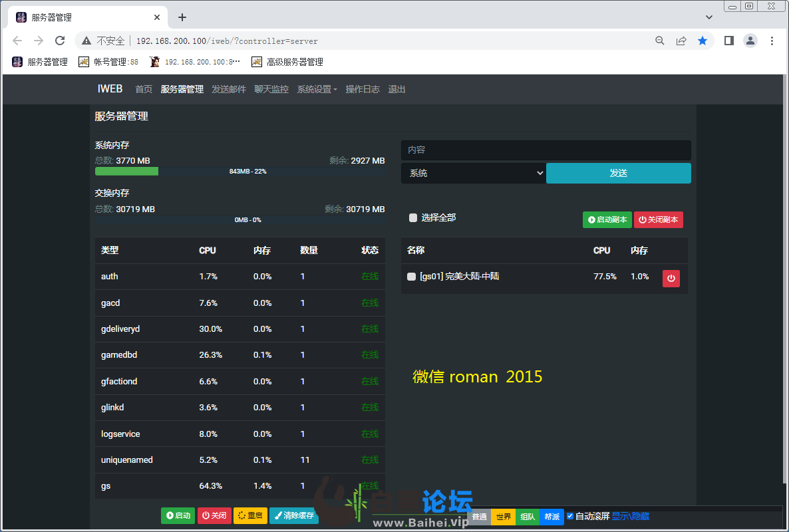
Task: Close the 服务器管理 browser tab
Action: click(157, 17)
